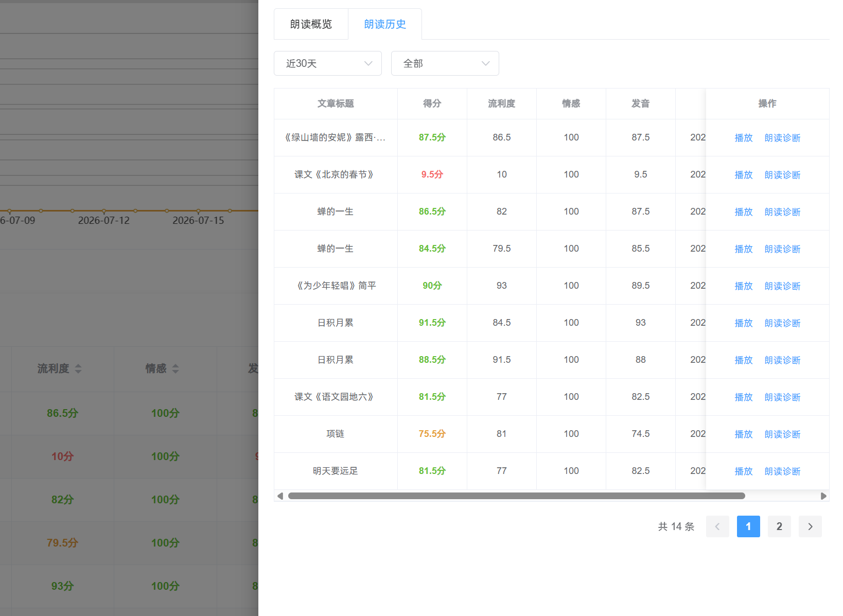
Task: Click the 文章标题 column header
Action: 336,103
